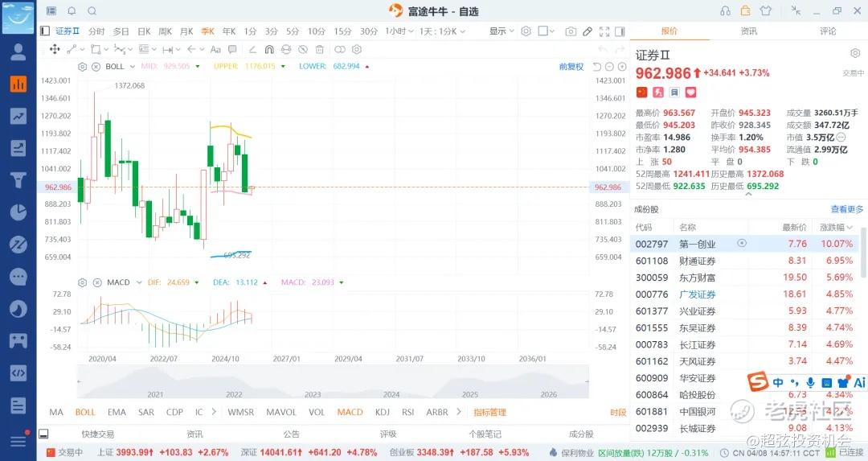The width and height of the screenshot is (868, 461).
Task: Open the news list sidebar icon
Action: pyautogui.click(x=18, y=405)
